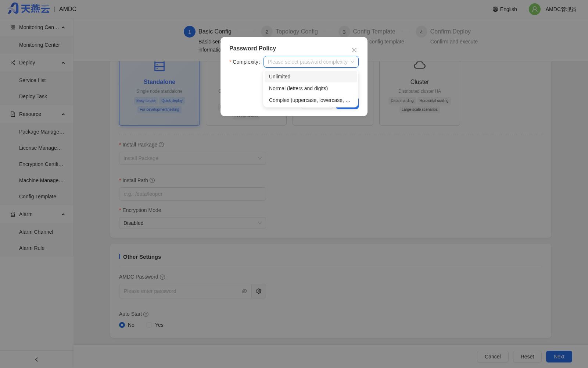The image size is (588, 368).
Task: Click the Install Path input field
Action: 193,194
